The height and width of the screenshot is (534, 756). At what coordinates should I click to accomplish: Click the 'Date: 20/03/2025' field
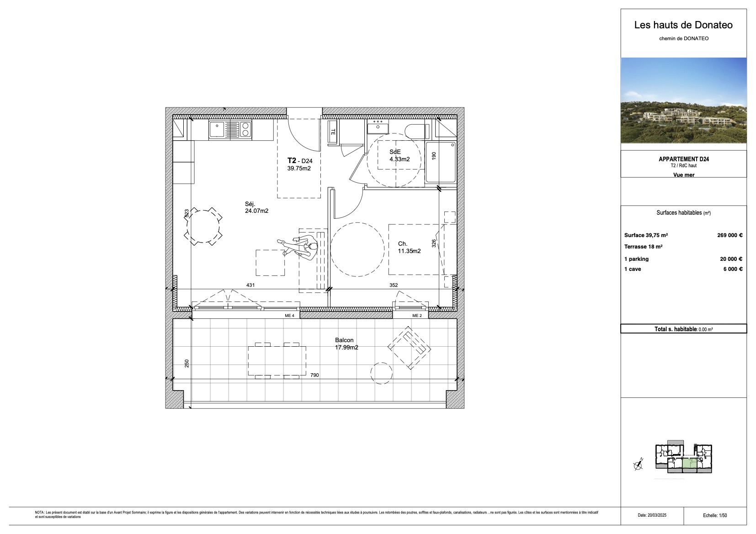tap(652, 515)
